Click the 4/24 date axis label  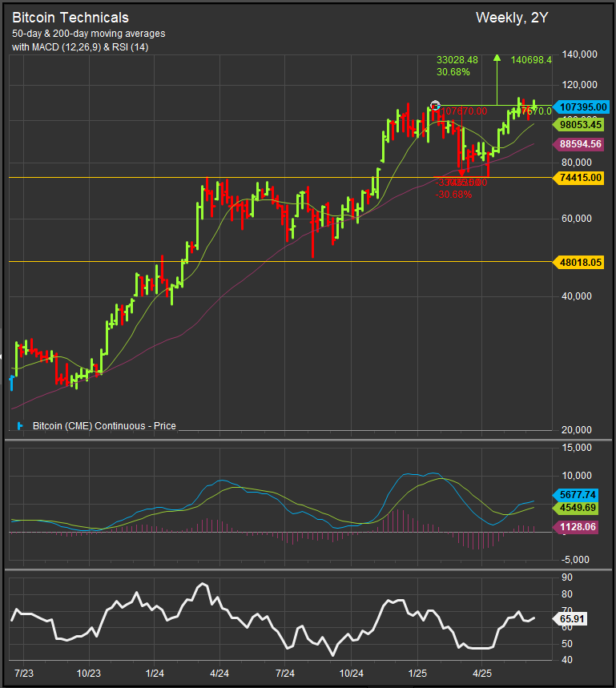[x=219, y=673]
